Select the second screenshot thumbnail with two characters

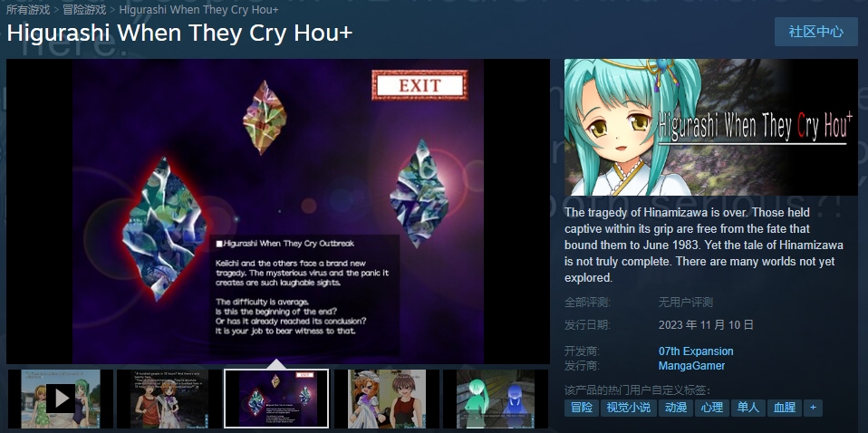[169, 399]
